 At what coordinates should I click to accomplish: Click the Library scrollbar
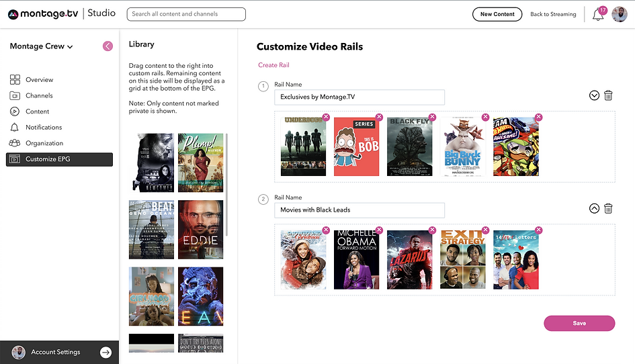tap(227, 185)
